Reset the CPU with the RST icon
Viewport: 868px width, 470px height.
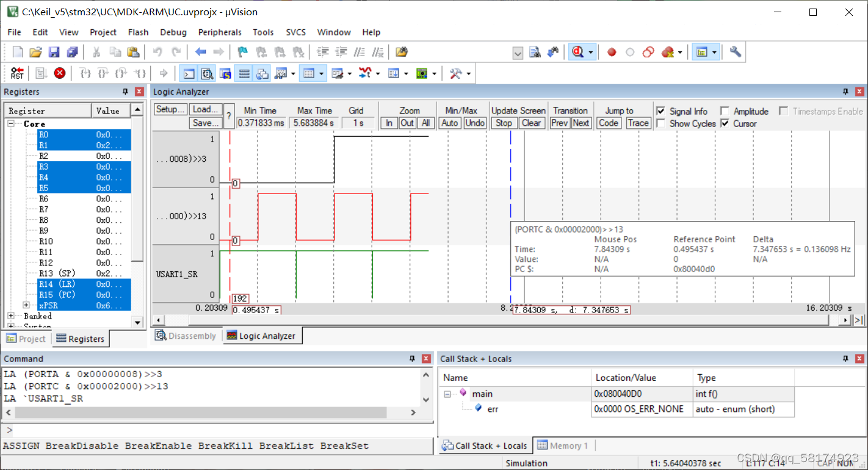(x=17, y=74)
